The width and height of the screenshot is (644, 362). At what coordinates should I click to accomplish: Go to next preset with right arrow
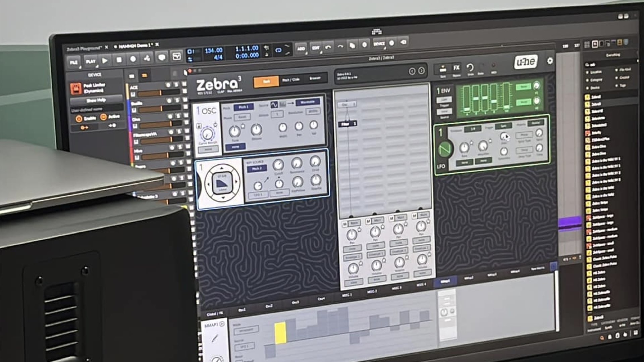(421, 71)
